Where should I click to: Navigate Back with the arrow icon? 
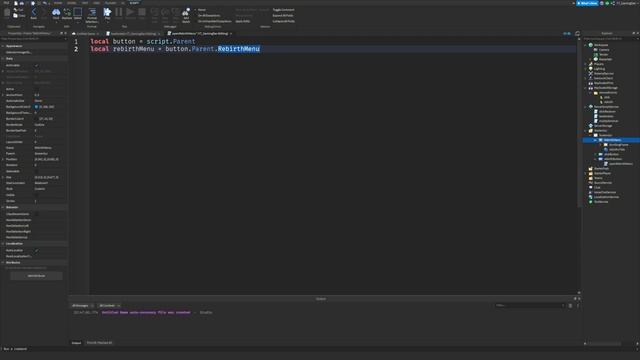coord(33,12)
